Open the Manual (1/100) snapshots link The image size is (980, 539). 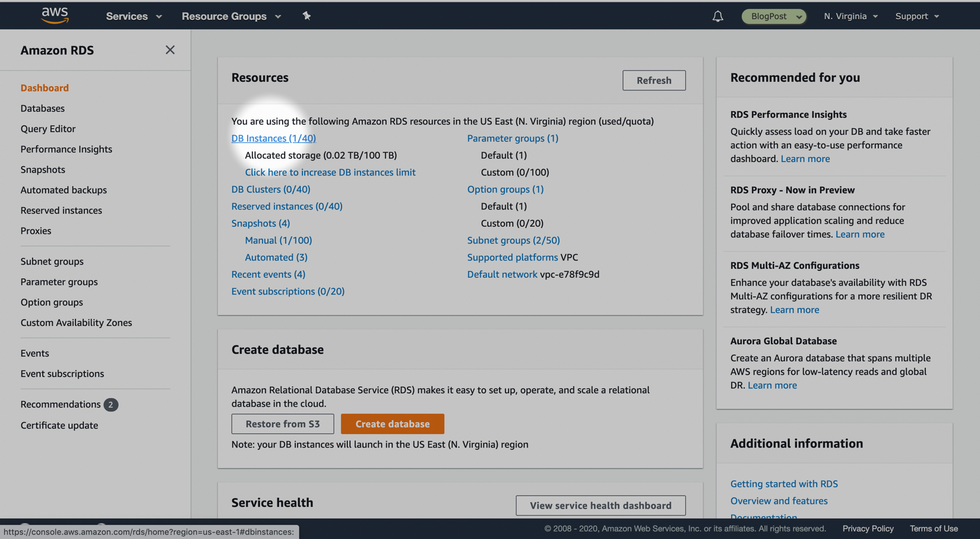point(279,240)
